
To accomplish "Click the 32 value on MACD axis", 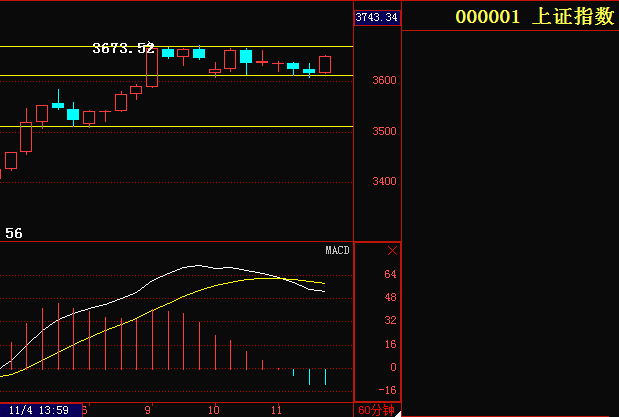I will coord(390,320).
